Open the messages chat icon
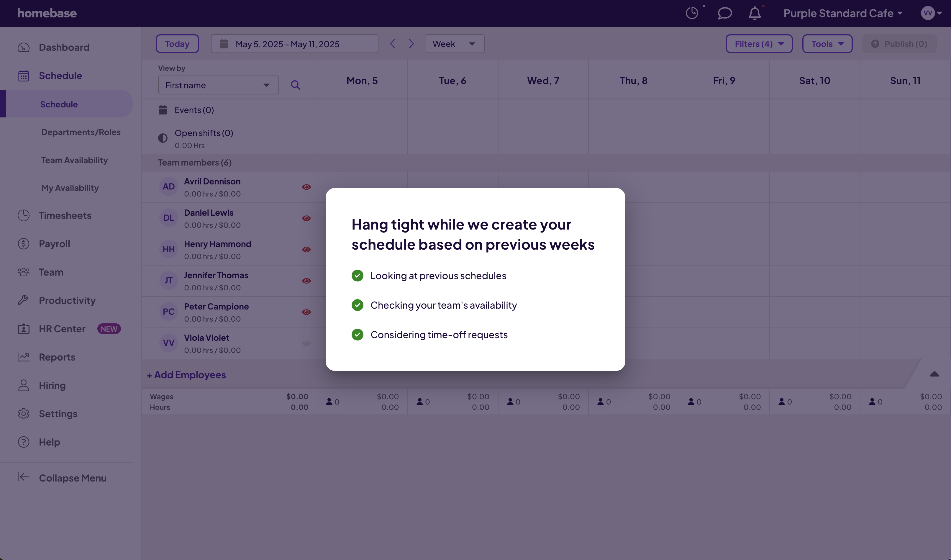This screenshot has width=951, height=560. click(724, 13)
